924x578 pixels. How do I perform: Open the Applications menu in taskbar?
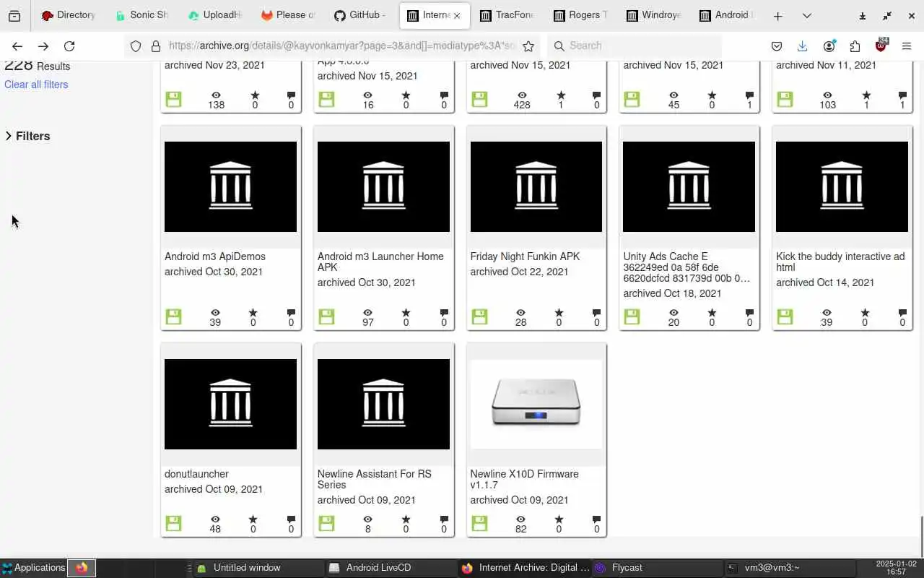33,568
